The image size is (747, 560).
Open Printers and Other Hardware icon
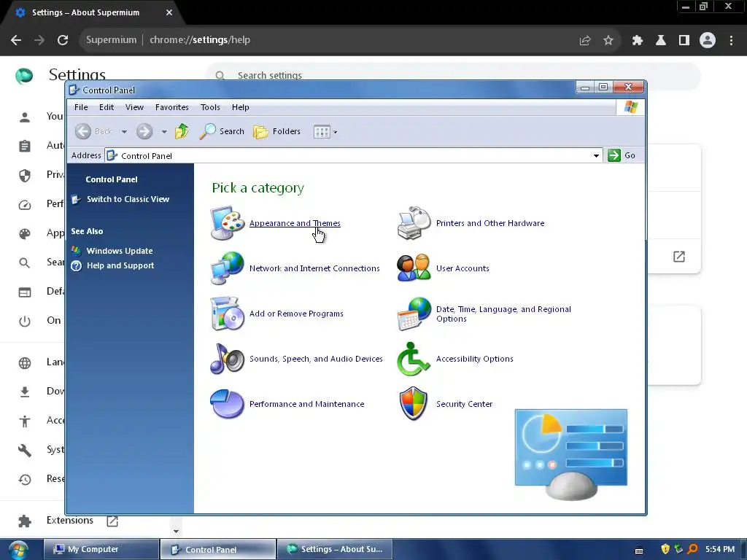pyautogui.click(x=414, y=223)
